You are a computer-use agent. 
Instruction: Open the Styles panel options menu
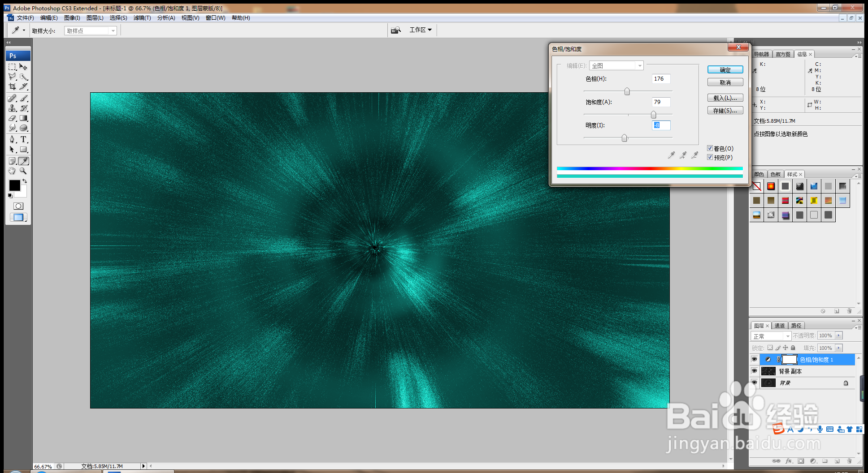[x=857, y=176]
